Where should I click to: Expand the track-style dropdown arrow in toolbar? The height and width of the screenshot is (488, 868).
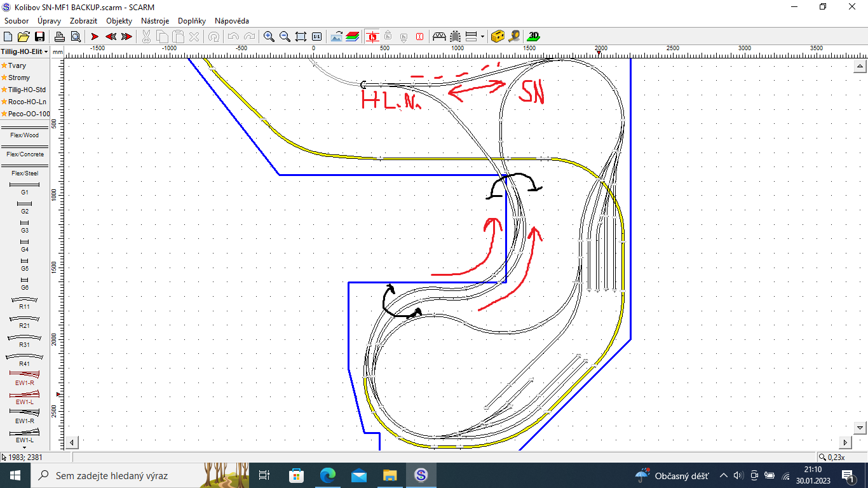click(482, 36)
